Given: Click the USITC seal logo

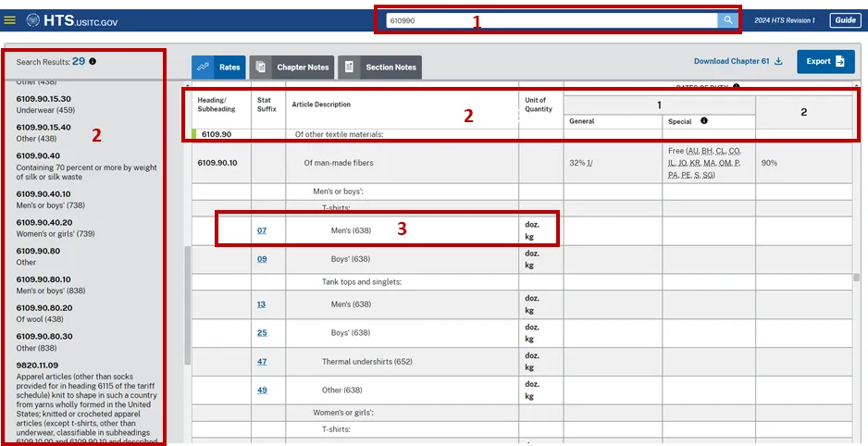Looking at the screenshot, I should coord(33,20).
